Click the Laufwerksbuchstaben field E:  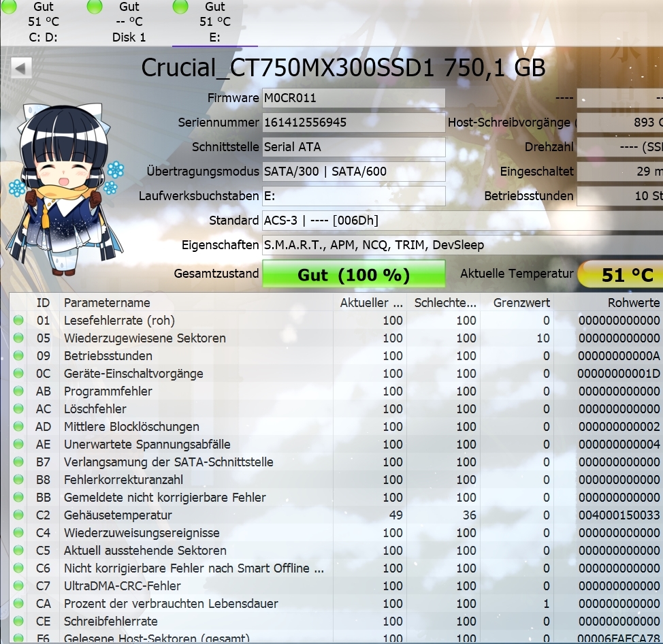pyautogui.click(x=353, y=196)
